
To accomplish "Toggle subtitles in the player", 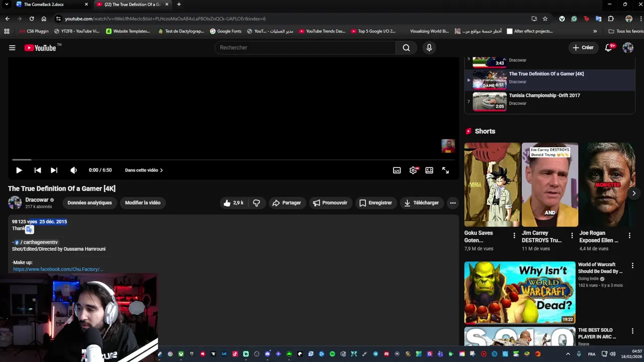I will tap(397, 170).
